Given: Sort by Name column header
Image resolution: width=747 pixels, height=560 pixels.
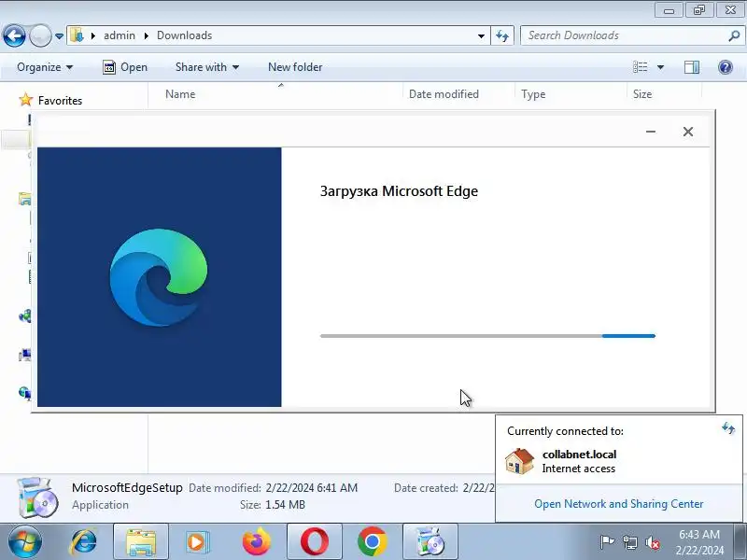Looking at the screenshot, I should (x=180, y=94).
